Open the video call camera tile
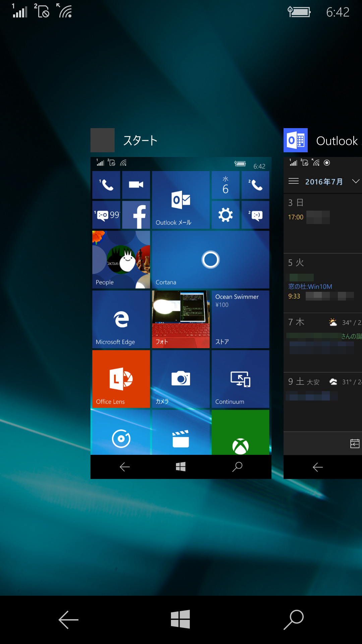Screen dimensions: 362x644 pyautogui.click(x=136, y=185)
